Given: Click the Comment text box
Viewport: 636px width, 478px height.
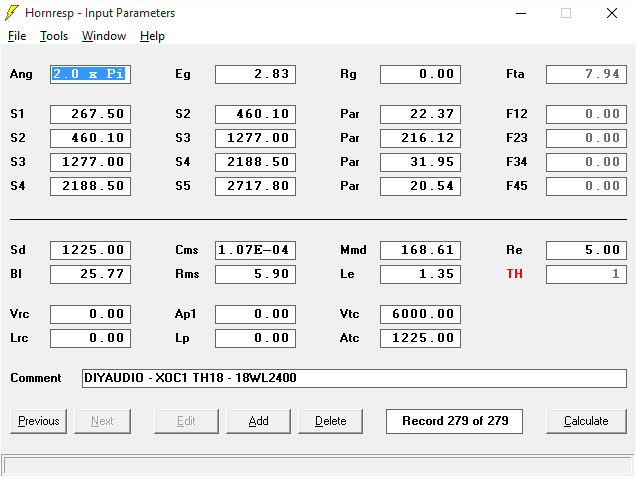Looking at the screenshot, I should click(x=354, y=378).
